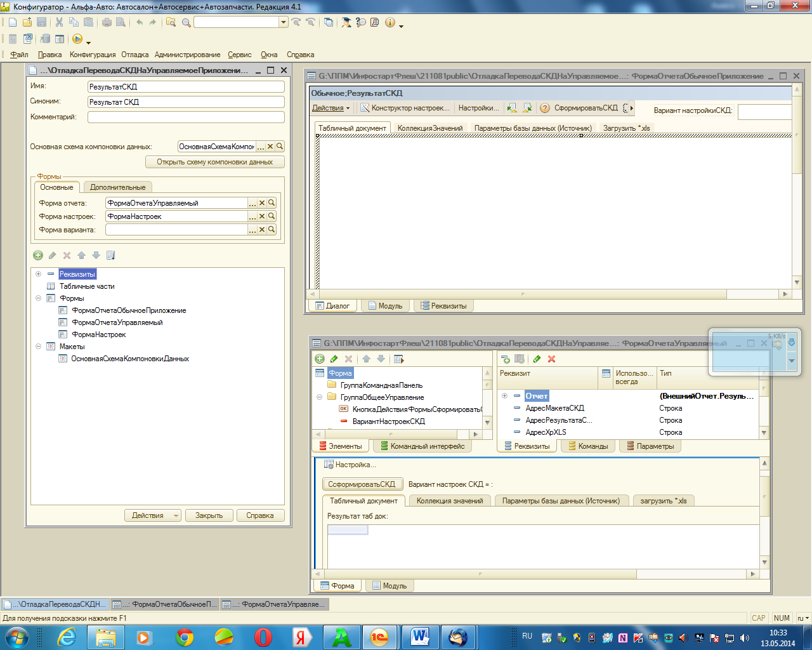Collapse the Формы node in the report tree
Image resolution: width=812 pixels, height=650 pixels.
point(38,298)
